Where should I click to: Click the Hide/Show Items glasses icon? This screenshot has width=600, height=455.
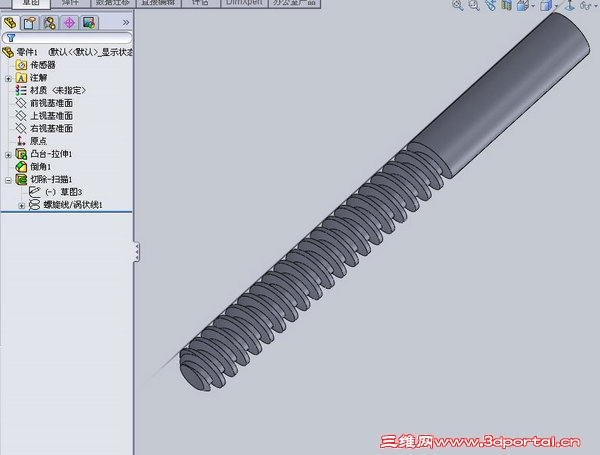(x=585, y=5)
